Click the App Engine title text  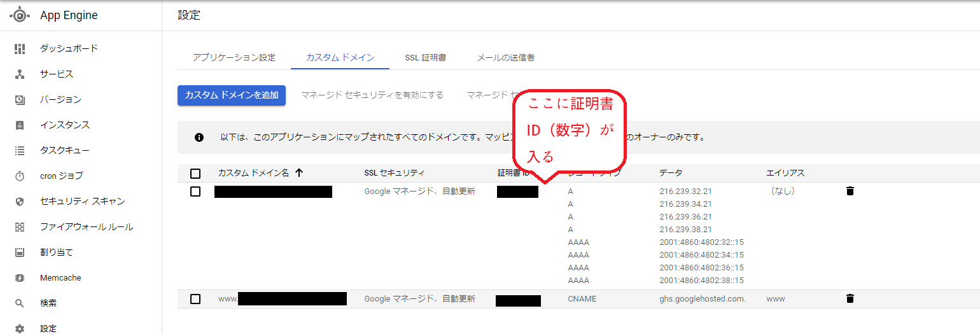69,15
